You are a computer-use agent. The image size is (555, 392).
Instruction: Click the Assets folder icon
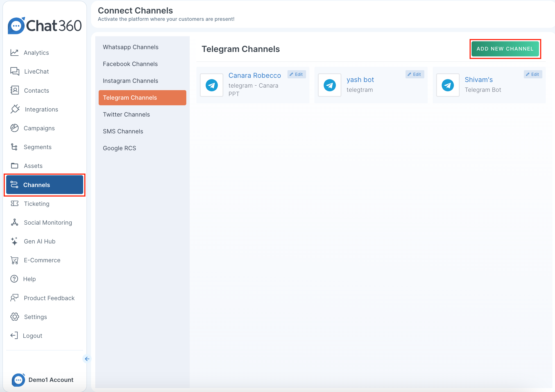(x=15, y=166)
